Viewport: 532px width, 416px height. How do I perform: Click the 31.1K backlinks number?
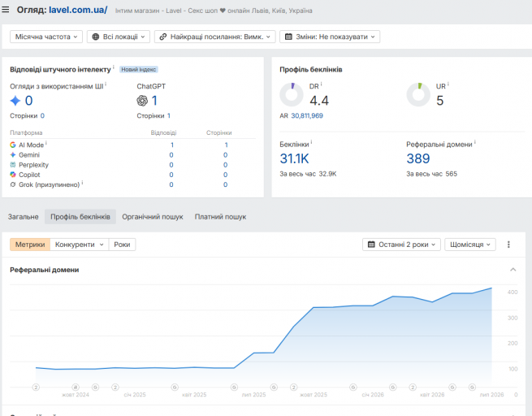tap(294, 158)
